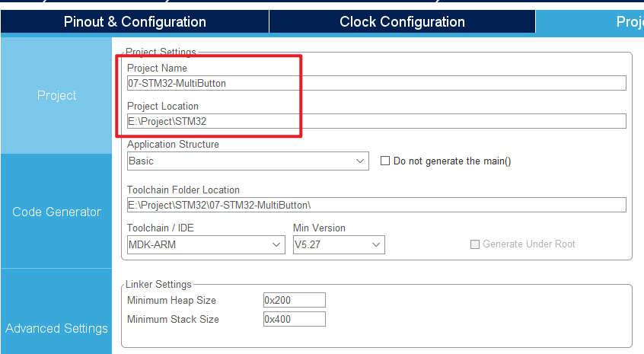This screenshot has width=644, height=354.
Task: Click the Application Structure label text
Action: click(173, 144)
